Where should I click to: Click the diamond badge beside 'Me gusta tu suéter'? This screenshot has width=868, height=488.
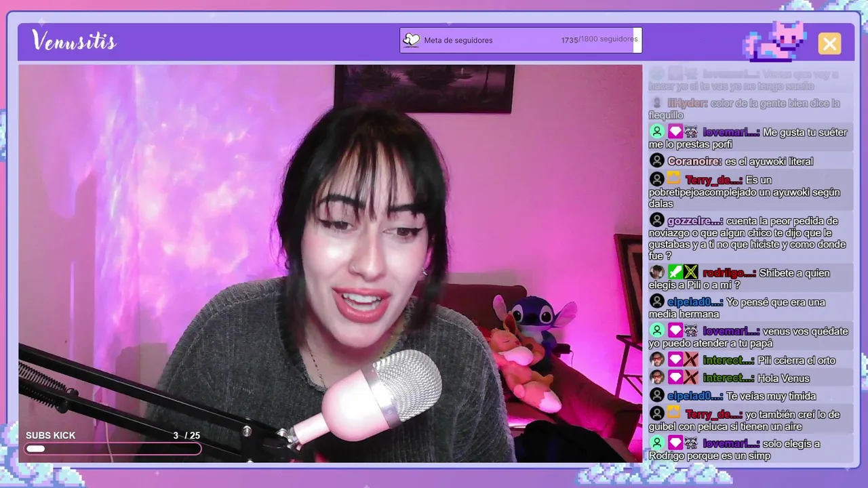pos(675,131)
